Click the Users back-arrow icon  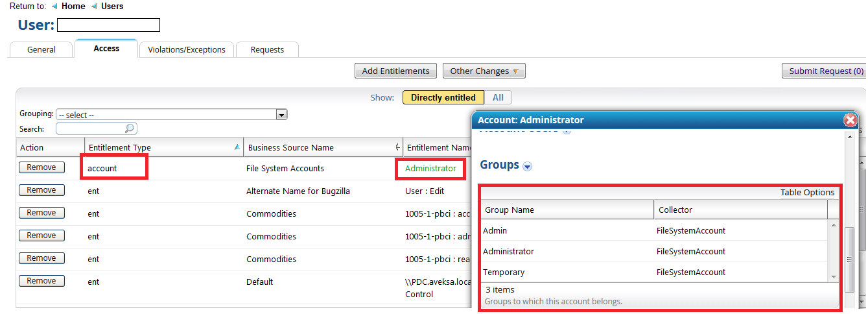point(94,6)
